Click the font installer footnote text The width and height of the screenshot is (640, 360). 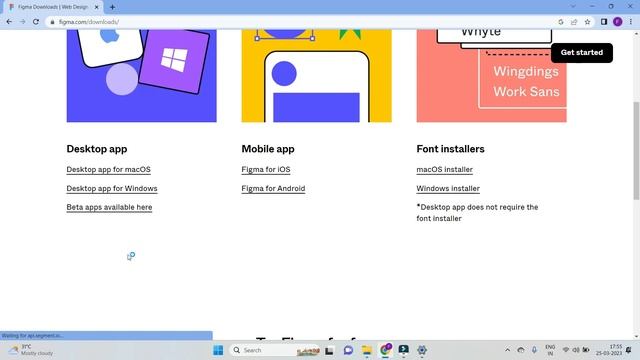point(477,213)
